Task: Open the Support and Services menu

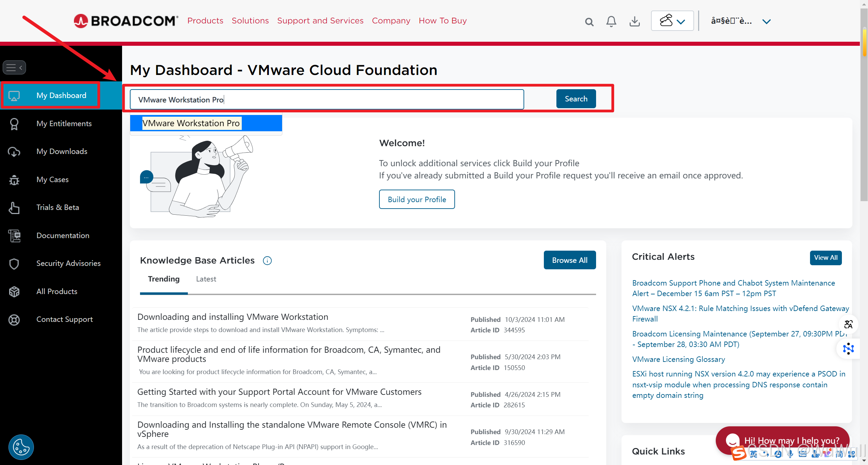Action: pyautogui.click(x=320, y=21)
